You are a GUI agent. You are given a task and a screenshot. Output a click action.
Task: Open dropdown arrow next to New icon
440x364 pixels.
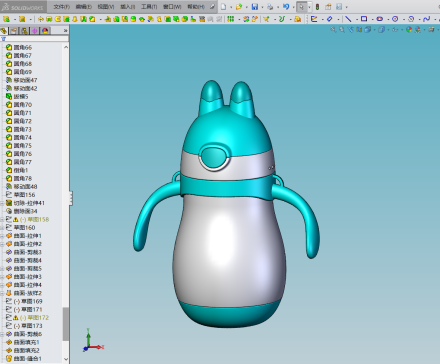(x=231, y=7)
